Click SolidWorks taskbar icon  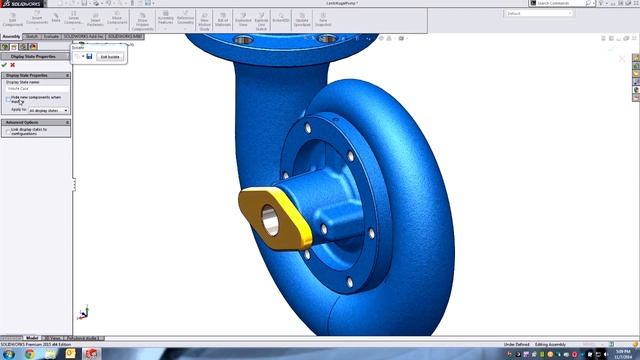[x=91, y=353]
